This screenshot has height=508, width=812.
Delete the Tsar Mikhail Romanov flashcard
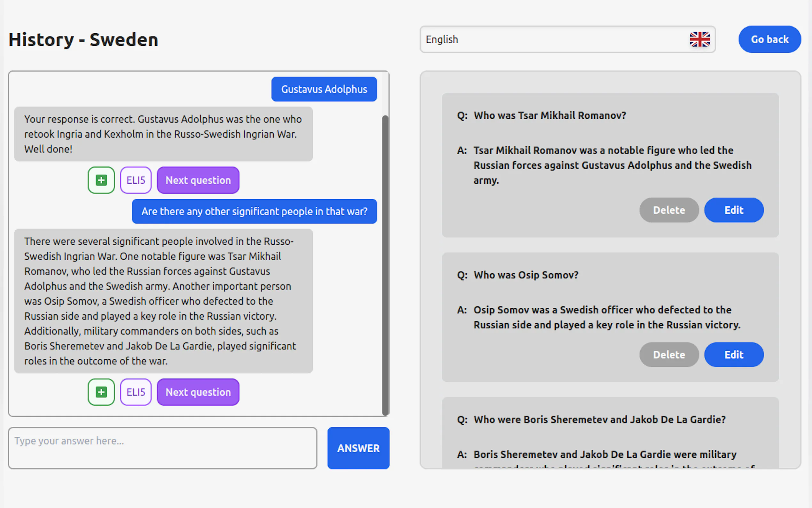[x=669, y=210]
